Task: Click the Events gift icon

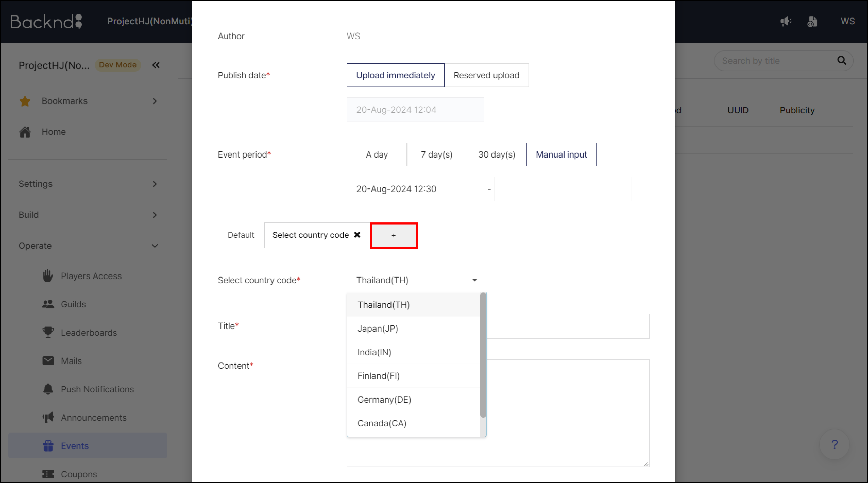Action: coord(48,446)
